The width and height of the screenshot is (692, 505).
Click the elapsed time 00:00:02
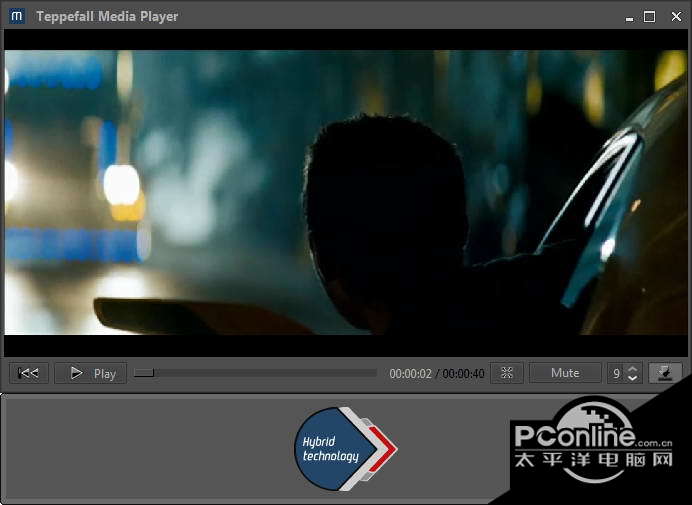(x=410, y=374)
